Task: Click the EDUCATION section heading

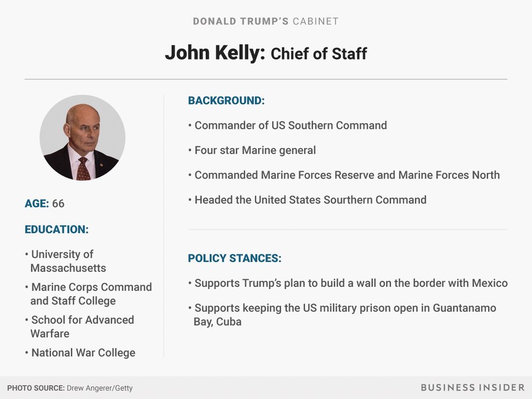Action: 56,230
